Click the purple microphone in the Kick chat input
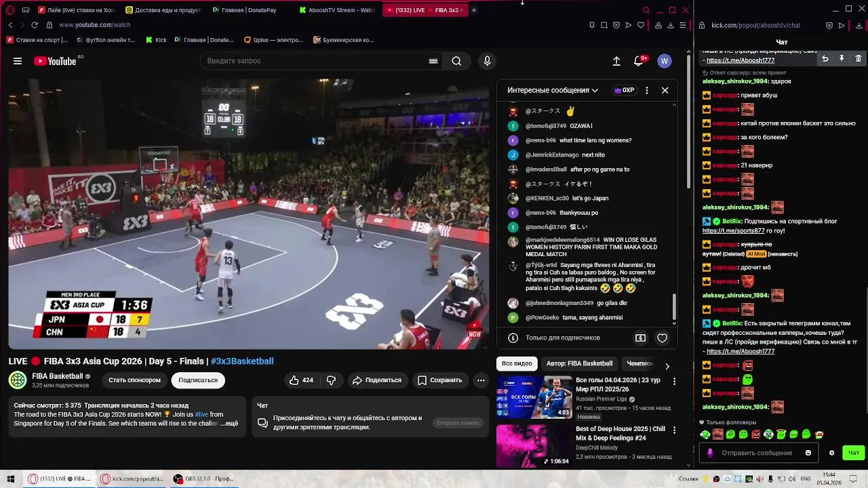This screenshot has width=868, height=488. [710, 453]
